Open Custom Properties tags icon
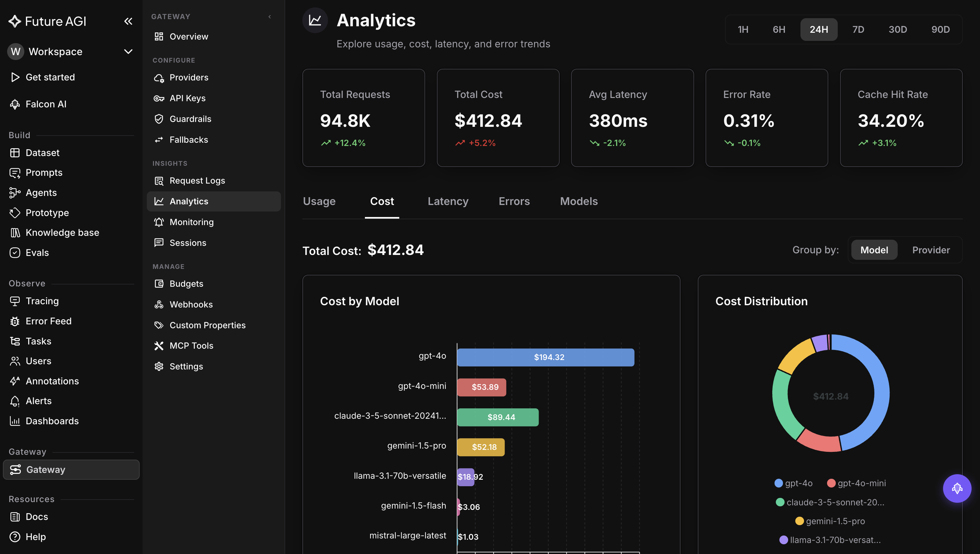The height and width of the screenshot is (554, 980). tap(159, 325)
